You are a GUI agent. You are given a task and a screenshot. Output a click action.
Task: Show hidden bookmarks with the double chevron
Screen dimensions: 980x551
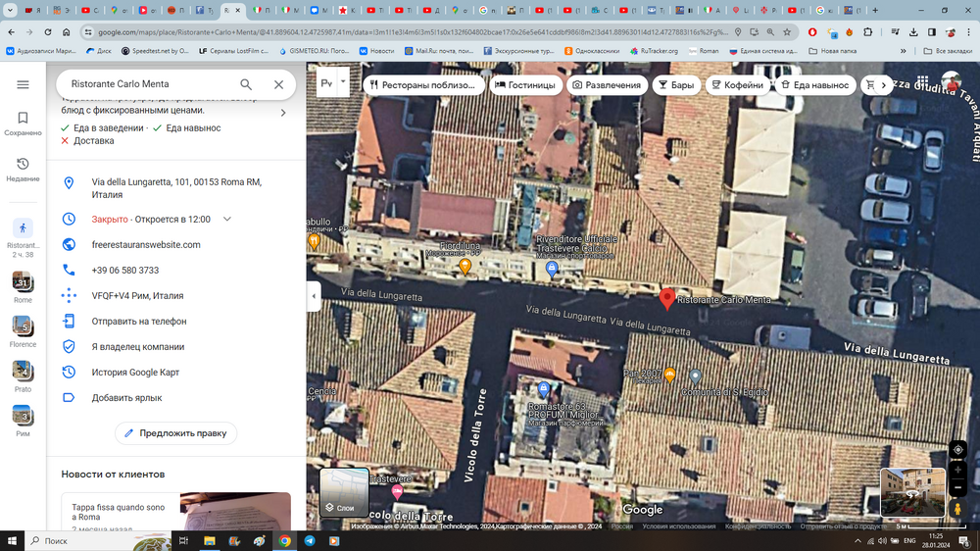click(904, 51)
